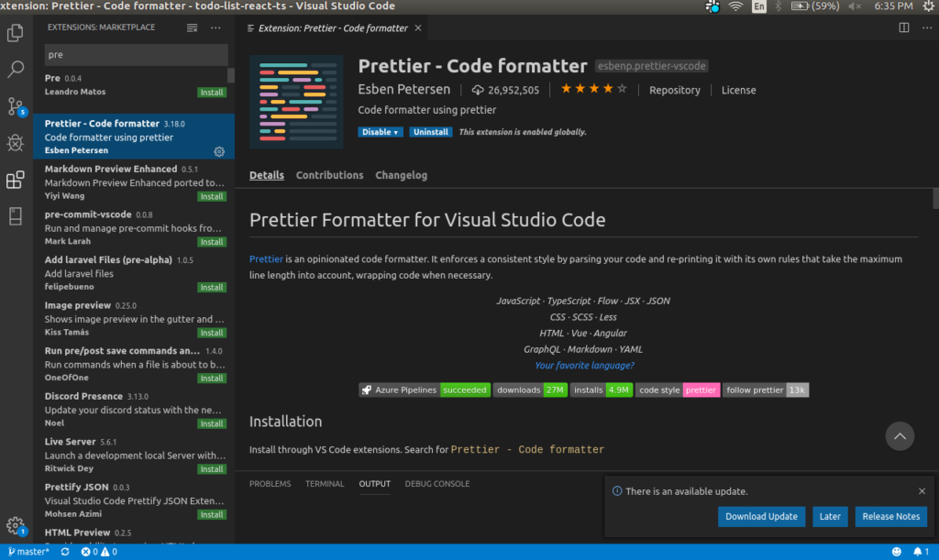This screenshot has height=560, width=939.
Task: Click the extensions search input field
Action: pos(136,54)
